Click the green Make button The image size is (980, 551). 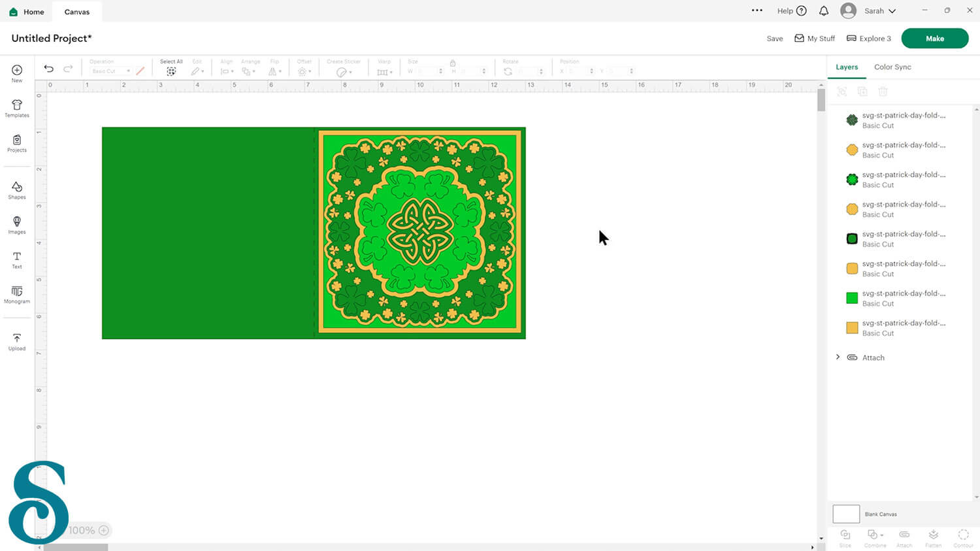(935, 39)
